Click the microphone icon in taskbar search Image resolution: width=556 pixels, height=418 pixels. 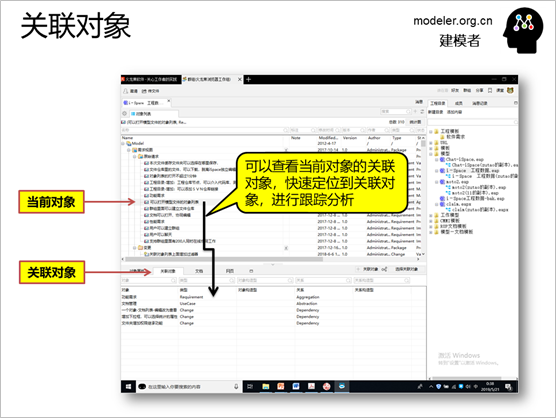pos(236,386)
